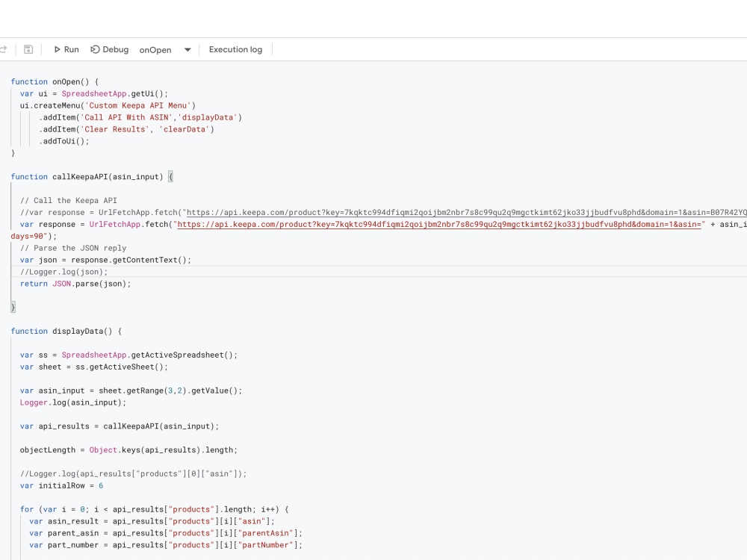Click the '// Parse the JSON reply' comment
This screenshot has height=560, width=747.
(x=73, y=248)
